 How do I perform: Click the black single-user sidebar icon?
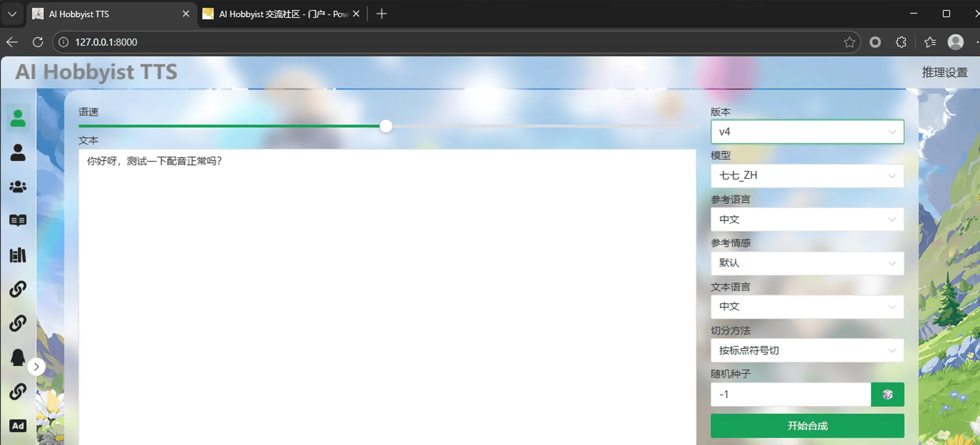[18, 153]
